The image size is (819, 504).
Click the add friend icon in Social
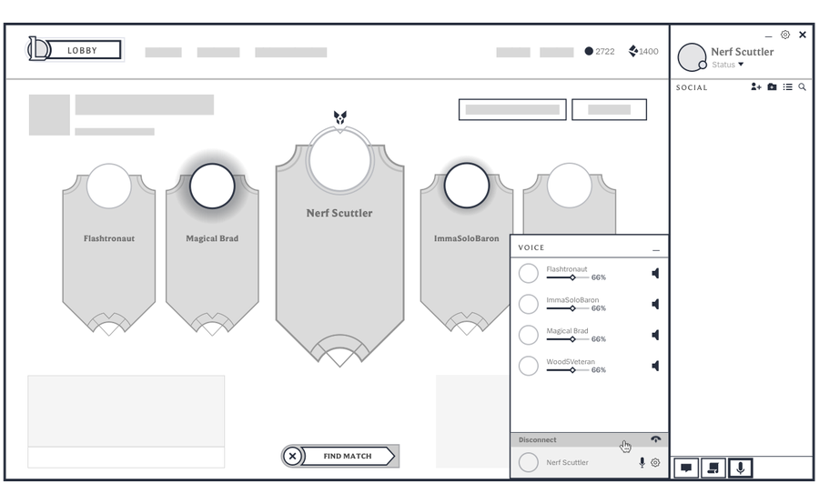coord(756,87)
